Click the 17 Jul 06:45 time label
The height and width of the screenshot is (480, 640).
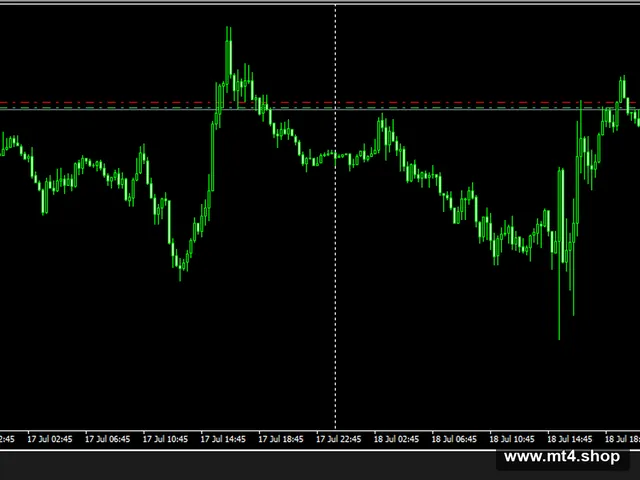tap(107, 439)
